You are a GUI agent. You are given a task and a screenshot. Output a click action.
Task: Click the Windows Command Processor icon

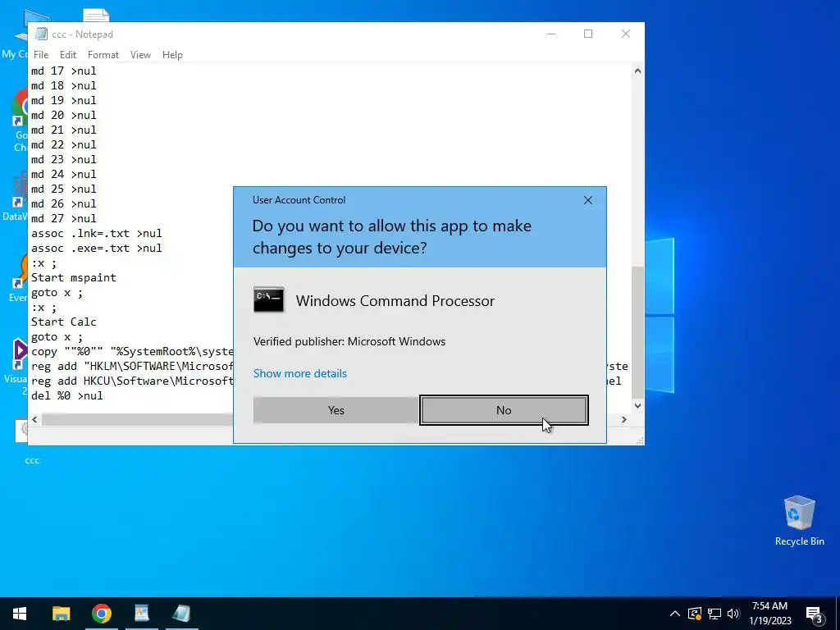click(268, 300)
